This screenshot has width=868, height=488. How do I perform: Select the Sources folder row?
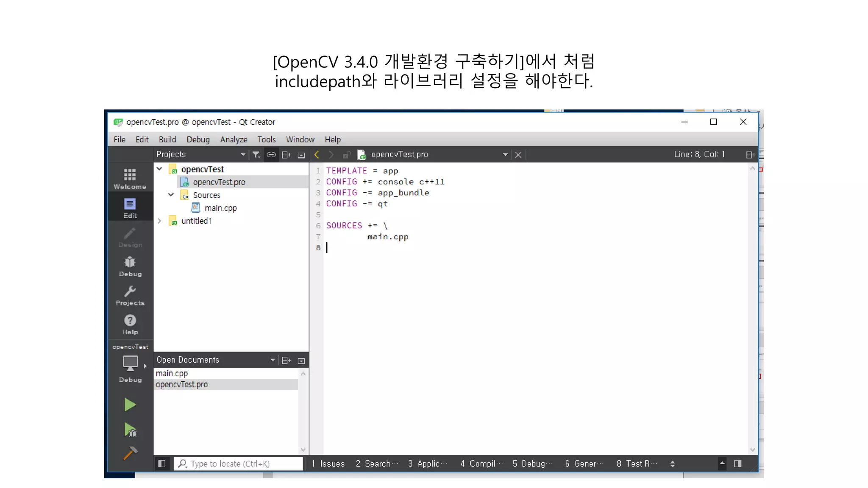206,195
